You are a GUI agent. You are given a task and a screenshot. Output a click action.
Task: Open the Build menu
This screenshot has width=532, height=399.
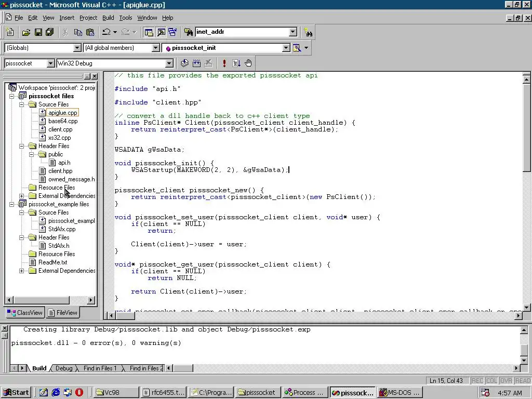108,18
